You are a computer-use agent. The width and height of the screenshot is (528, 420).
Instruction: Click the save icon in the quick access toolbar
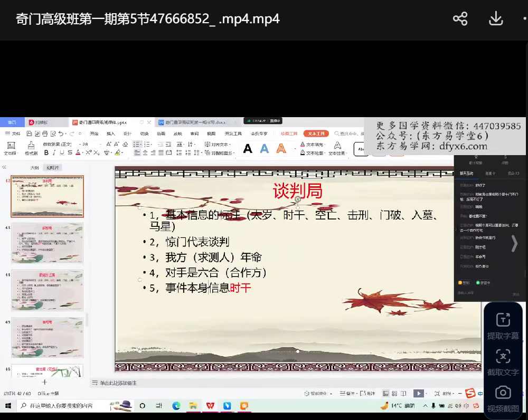(29, 133)
